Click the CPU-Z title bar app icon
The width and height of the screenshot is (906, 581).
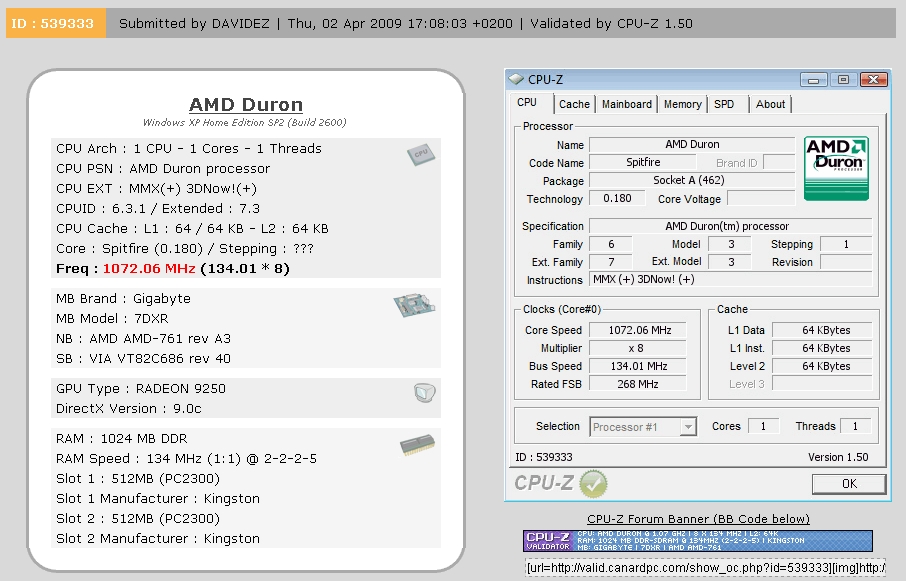516,79
